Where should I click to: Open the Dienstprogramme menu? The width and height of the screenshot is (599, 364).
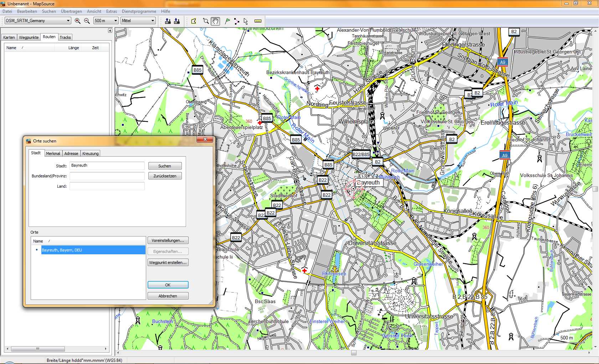[x=139, y=11]
